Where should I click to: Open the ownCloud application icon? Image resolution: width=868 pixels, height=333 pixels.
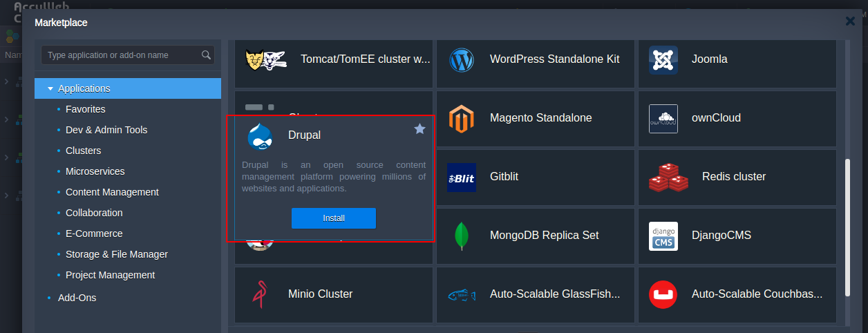pyautogui.click(x=663, y=118)
